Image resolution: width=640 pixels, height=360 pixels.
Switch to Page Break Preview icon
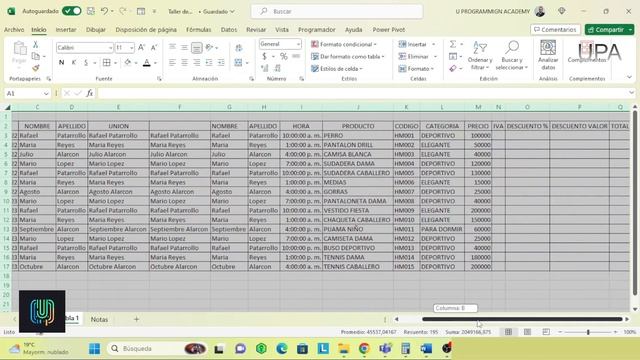[x=546, y=332]
